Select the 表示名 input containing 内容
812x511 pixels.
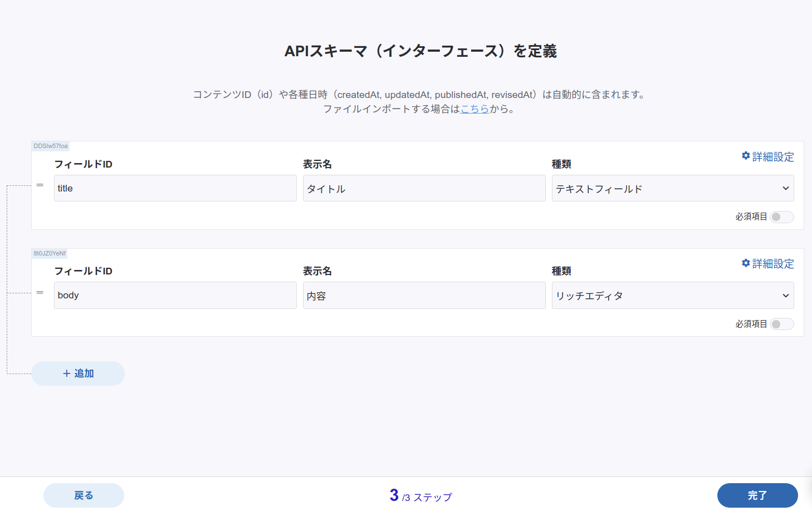click(424, 295)
